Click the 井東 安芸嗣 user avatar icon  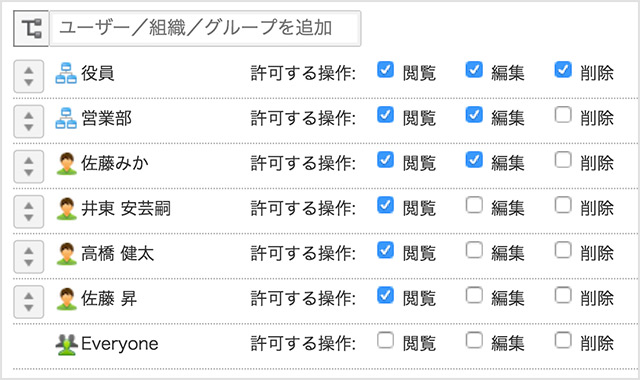point(66,209)
